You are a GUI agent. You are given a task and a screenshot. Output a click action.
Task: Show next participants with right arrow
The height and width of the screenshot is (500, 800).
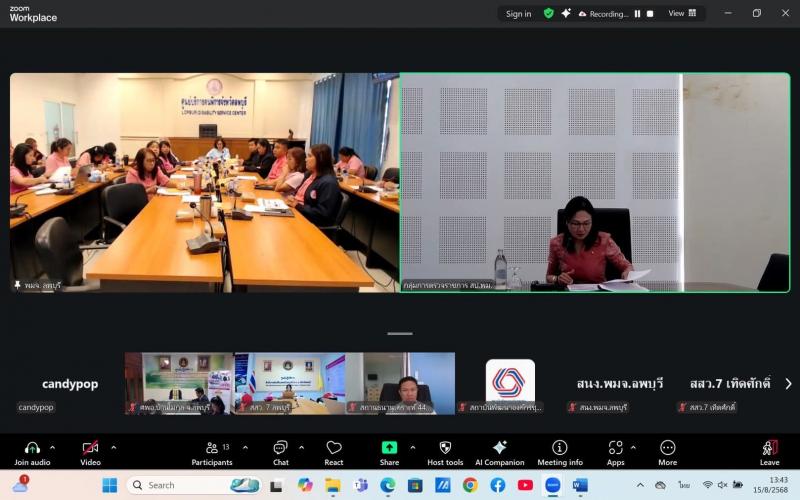click(788, 384)
